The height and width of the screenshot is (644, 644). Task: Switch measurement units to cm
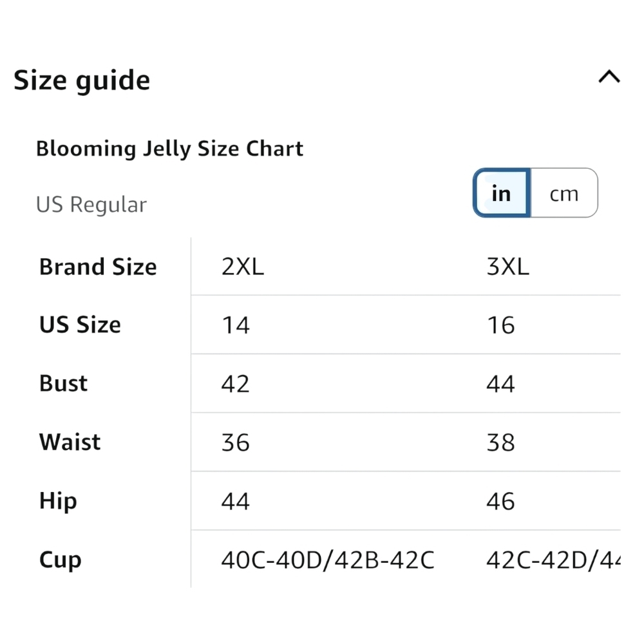(564, 193)
